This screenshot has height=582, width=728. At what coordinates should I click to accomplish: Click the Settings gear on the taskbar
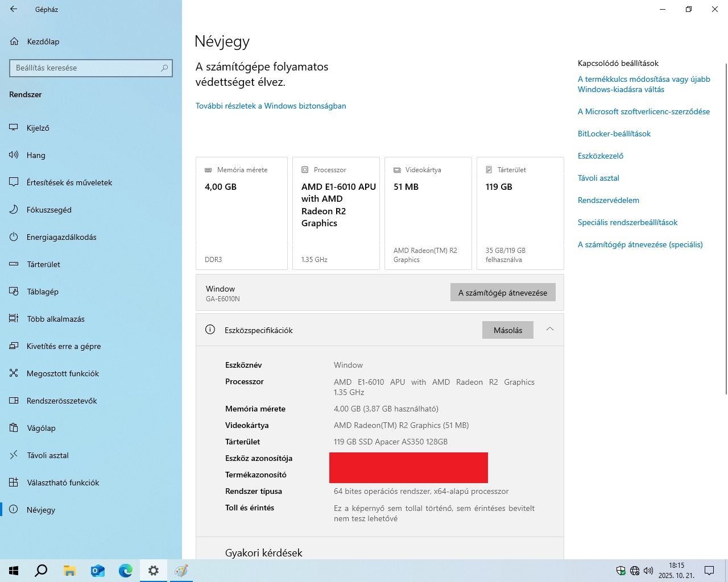pos(153,571)
